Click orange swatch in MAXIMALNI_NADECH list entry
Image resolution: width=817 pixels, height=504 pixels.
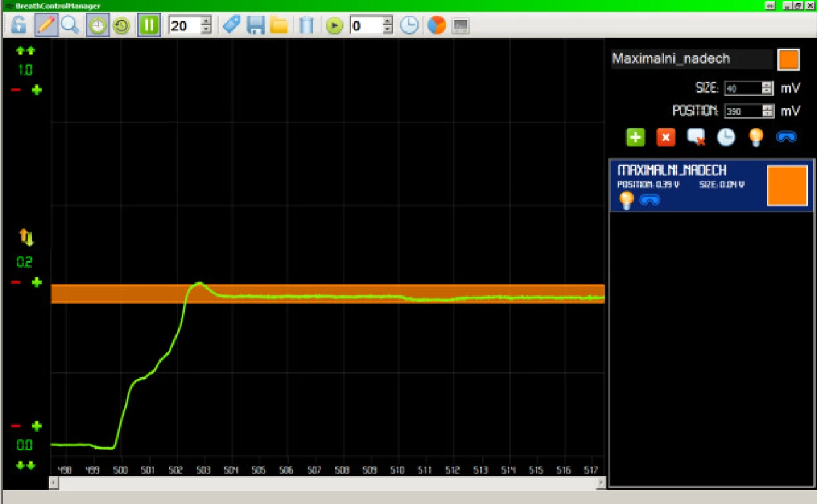coord(787,185)
